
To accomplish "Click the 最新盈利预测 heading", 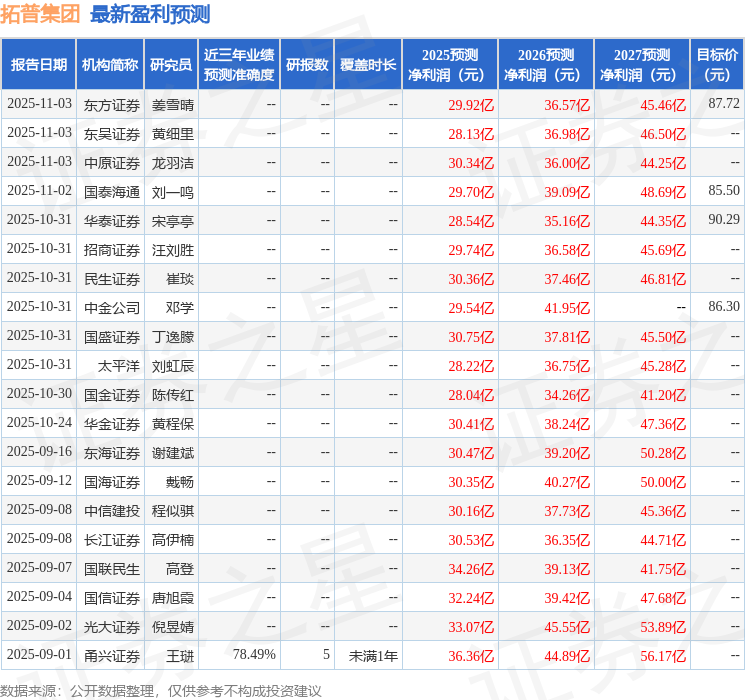I will 150,14.
